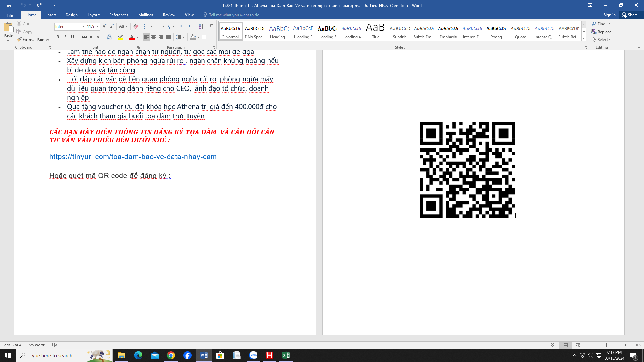The image size is (644, 362).
Task: Open the font name dropdown
Action: [x=83, y=26]
